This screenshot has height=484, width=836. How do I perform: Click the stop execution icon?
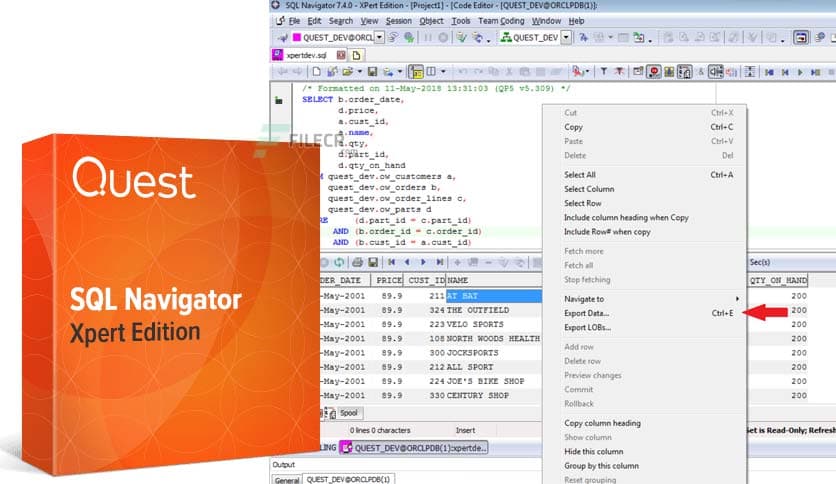[x=443, y=37]
